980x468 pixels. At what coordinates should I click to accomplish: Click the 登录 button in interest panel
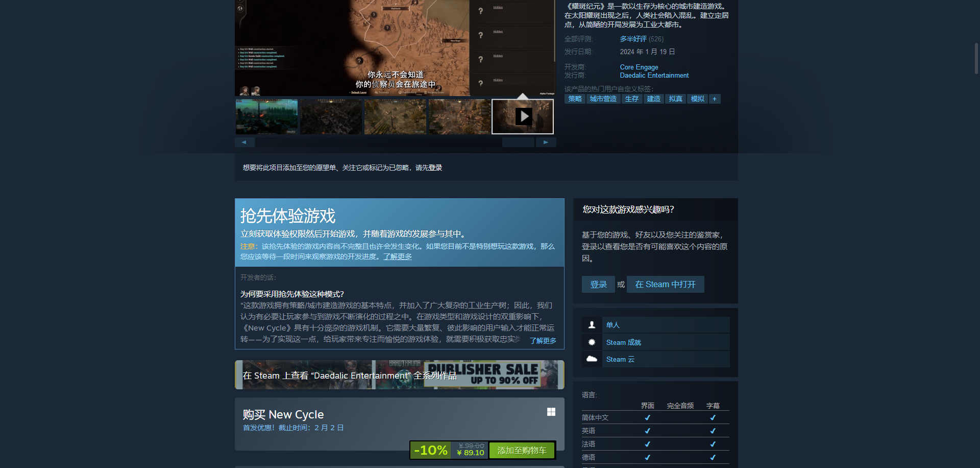pos(598,284)
